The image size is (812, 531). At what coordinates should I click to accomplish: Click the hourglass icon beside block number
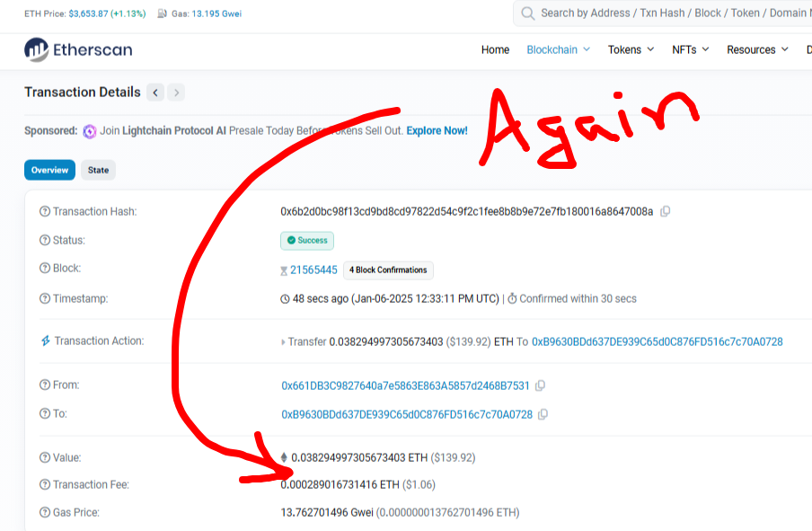pyautogui.click(x=284, y=270)
